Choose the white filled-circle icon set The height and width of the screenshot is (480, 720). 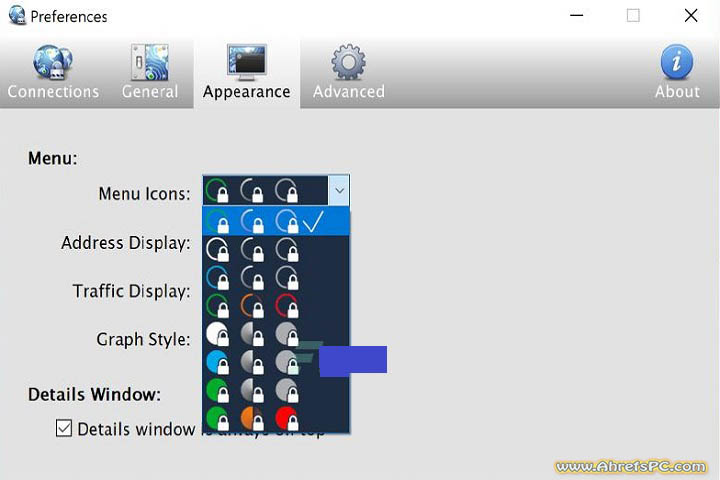pyautogui.click(x=276, y=334)
